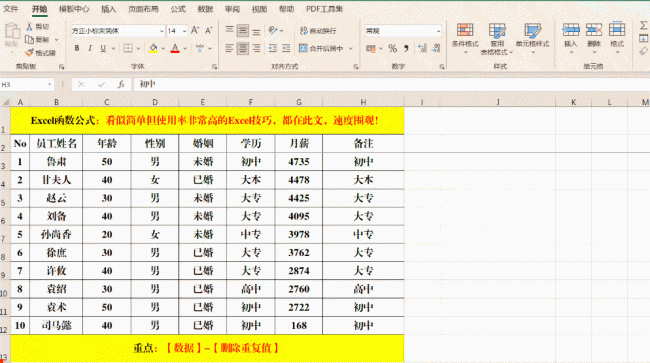
Task: Toggle Underline formatting
Action: (x=103, y=48)
